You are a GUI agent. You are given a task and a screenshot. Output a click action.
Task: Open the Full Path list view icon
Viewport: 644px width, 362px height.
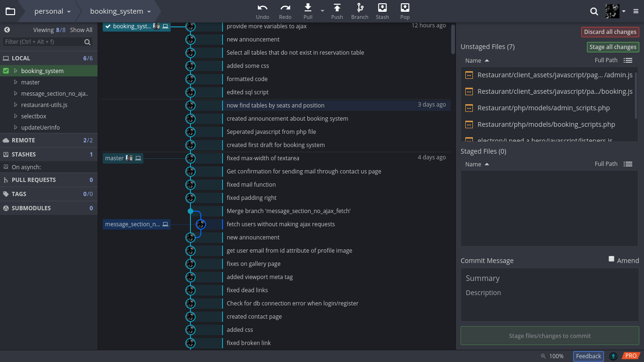click(628, 60)
